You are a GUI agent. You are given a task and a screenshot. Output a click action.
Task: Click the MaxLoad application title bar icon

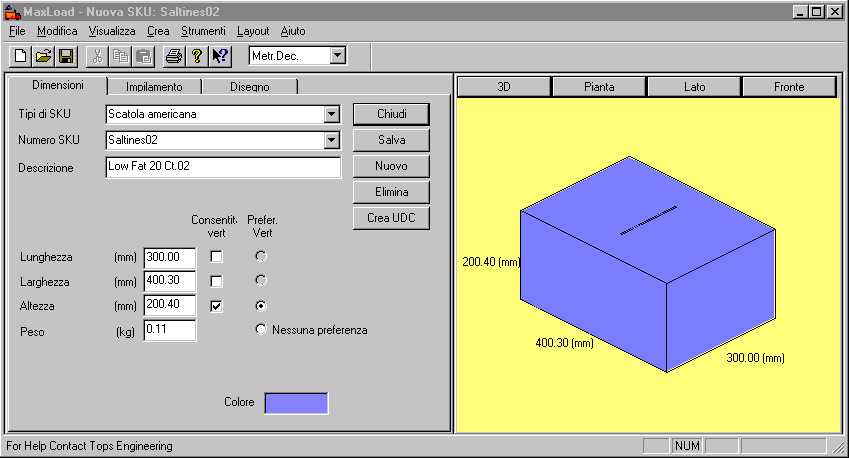(x=11, y=11)
